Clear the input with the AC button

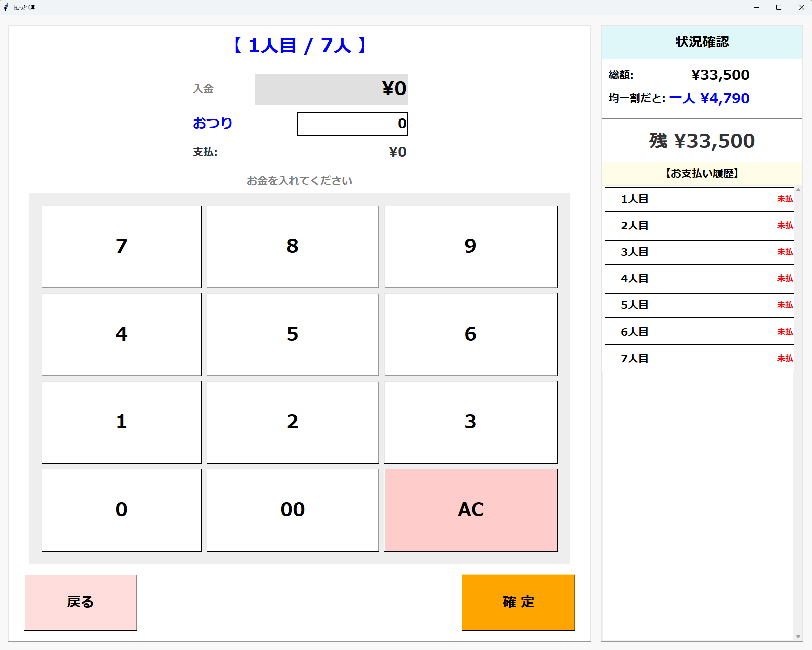[470, 510]
